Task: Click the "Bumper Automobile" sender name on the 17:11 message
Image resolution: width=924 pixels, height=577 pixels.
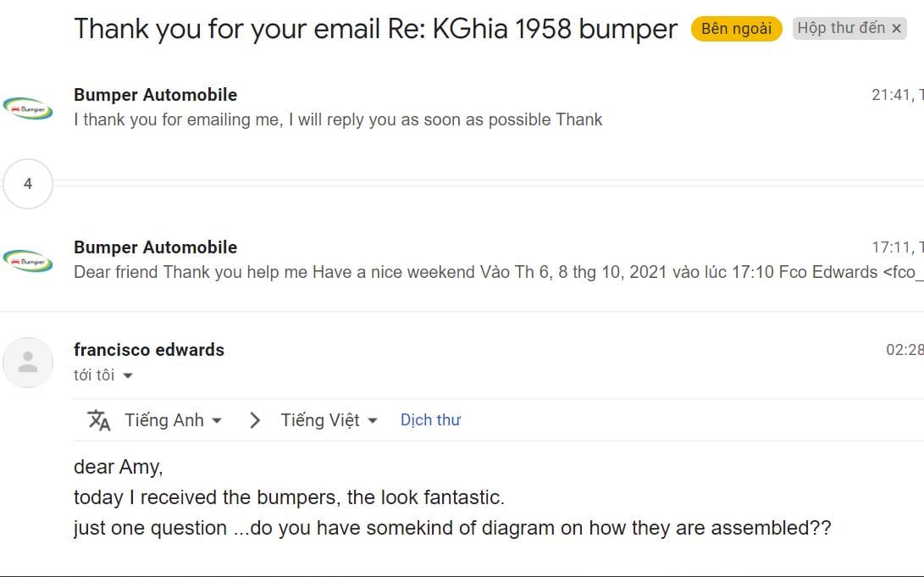Action: pos(155,247)
